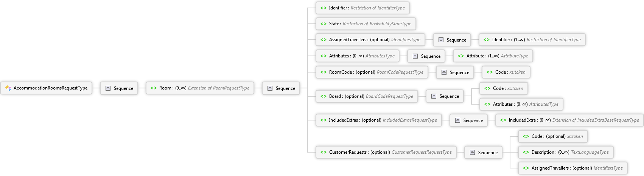Click the sequence icon following Board
This screenshot has height=176, width=644.
click(x=434, y=96)
